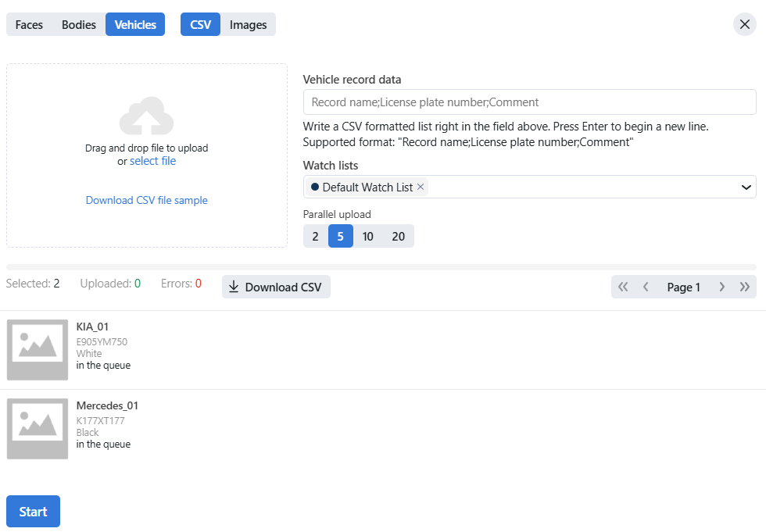The image size is (766, 532).
Task: Switch to the Bodies tab
Action: pyautogui.click(x=79, y=24)
